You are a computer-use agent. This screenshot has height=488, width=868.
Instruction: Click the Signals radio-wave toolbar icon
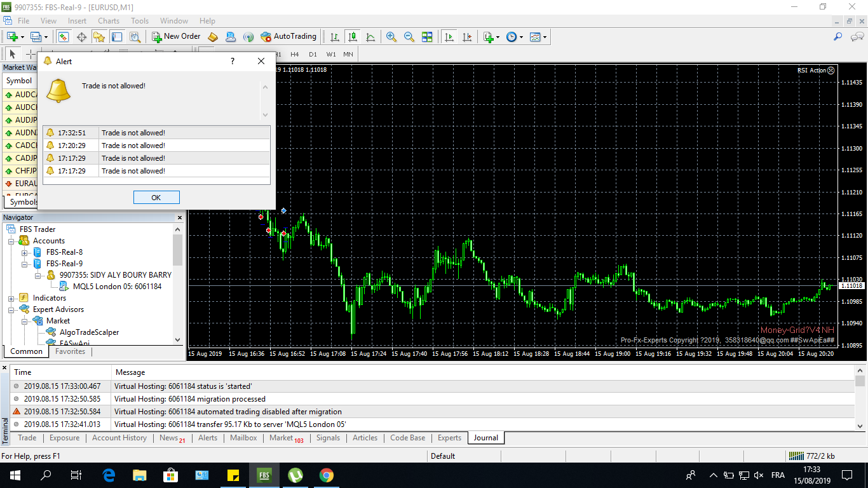(248, 37)
